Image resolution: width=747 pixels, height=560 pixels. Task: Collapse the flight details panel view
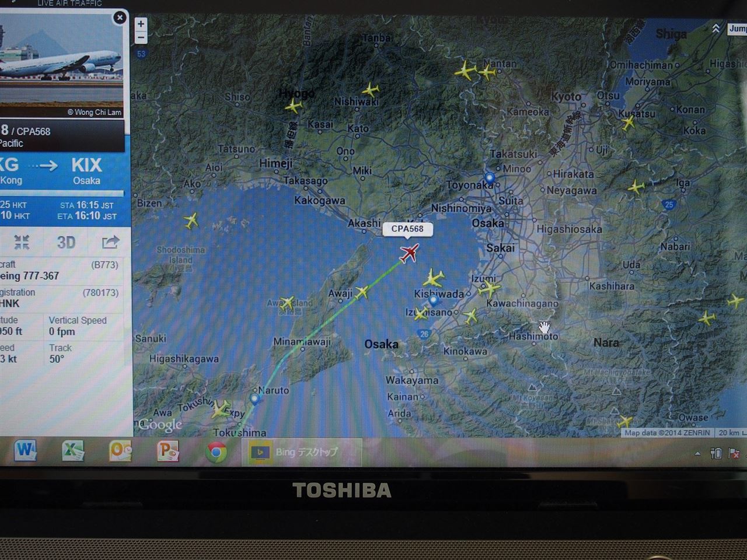[22, 242]
